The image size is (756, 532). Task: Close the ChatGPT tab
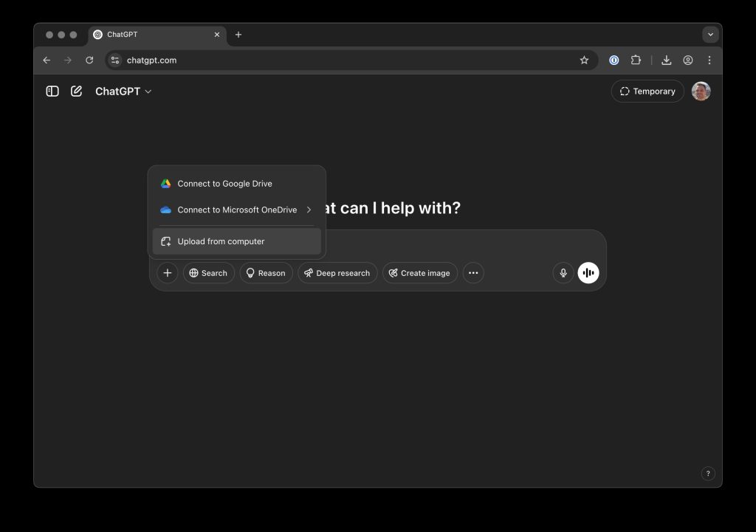pos(217,35)
